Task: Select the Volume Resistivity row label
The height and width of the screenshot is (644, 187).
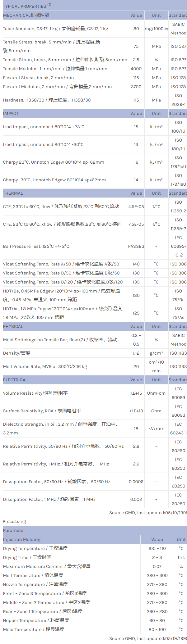Action: click(35, 393)
